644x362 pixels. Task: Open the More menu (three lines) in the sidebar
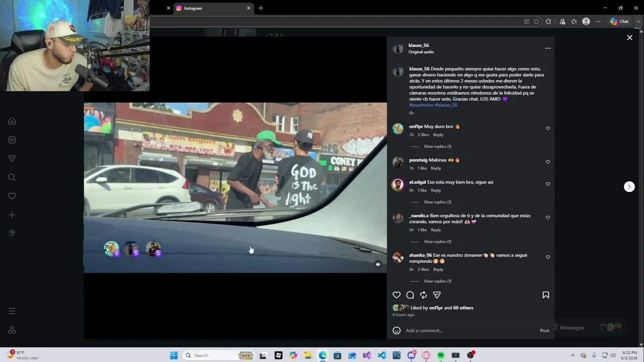click(12, 311)
